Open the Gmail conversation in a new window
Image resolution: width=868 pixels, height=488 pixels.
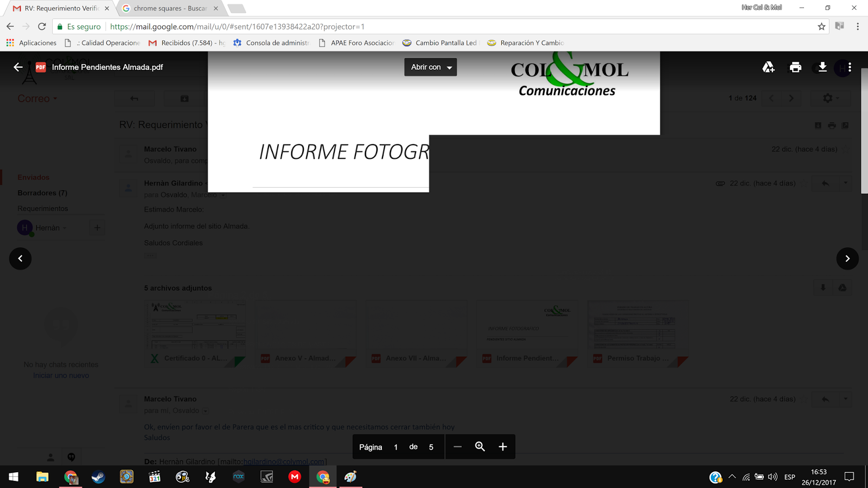[845, 125]
